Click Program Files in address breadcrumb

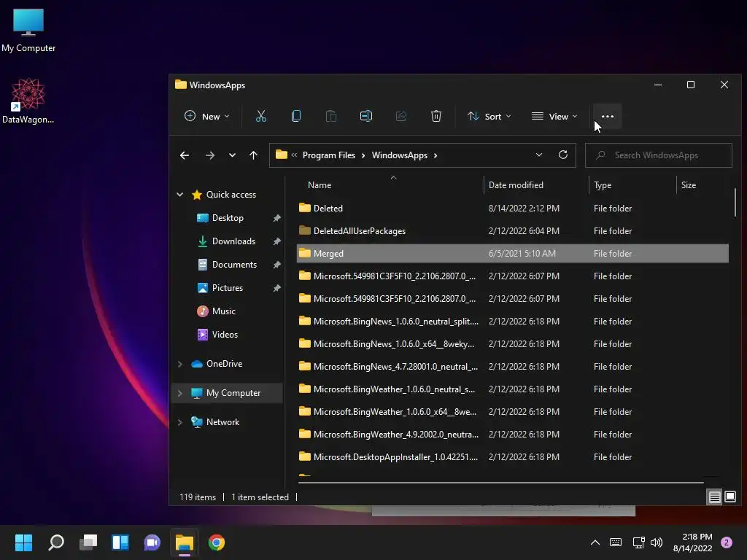click(x=329, y=155)
